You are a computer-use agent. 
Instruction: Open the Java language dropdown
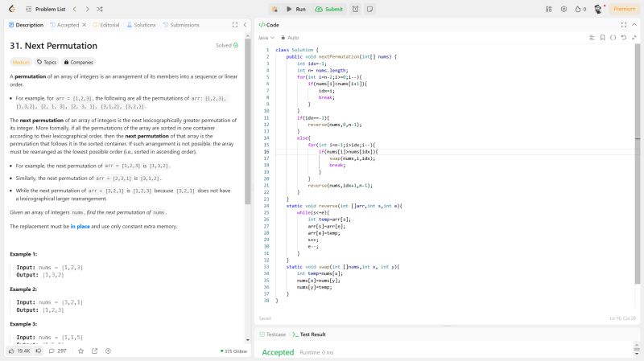(266, 38)
